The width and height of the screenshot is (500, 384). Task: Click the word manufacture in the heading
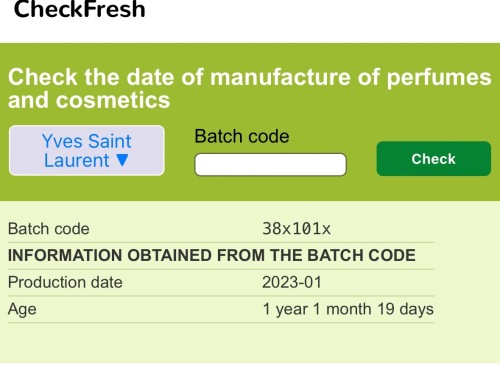pyautogui.click(x=280, y=77)
